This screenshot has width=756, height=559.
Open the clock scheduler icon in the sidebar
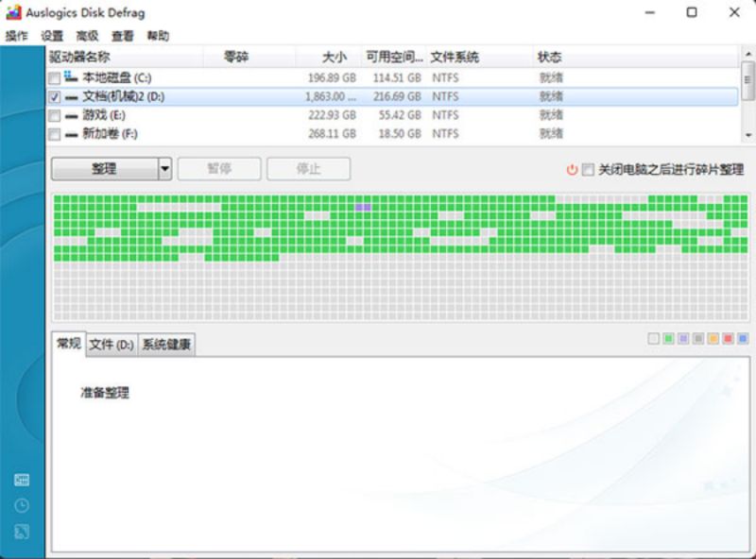pos(22,505)
